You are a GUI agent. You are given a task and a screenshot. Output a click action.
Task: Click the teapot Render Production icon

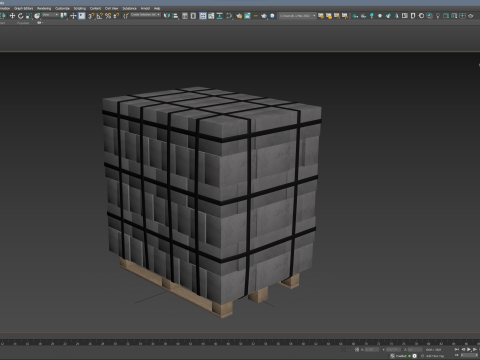tap(264, 16)
